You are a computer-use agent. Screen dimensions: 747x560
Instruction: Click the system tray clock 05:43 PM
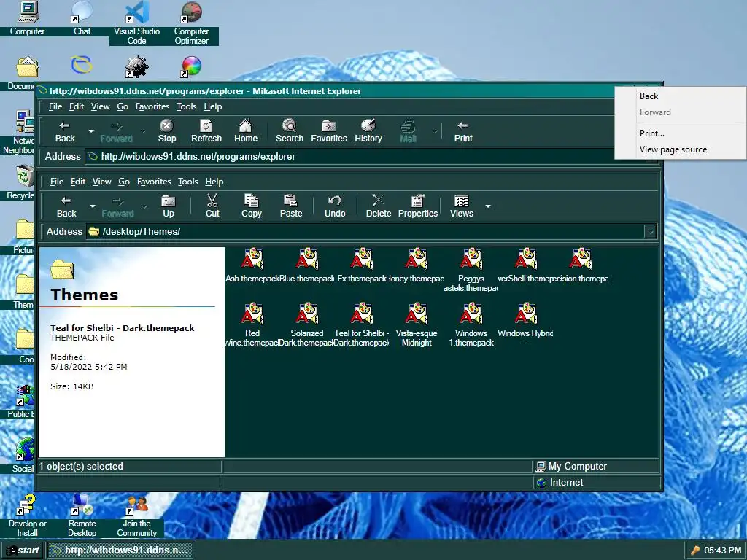point(722,551)
